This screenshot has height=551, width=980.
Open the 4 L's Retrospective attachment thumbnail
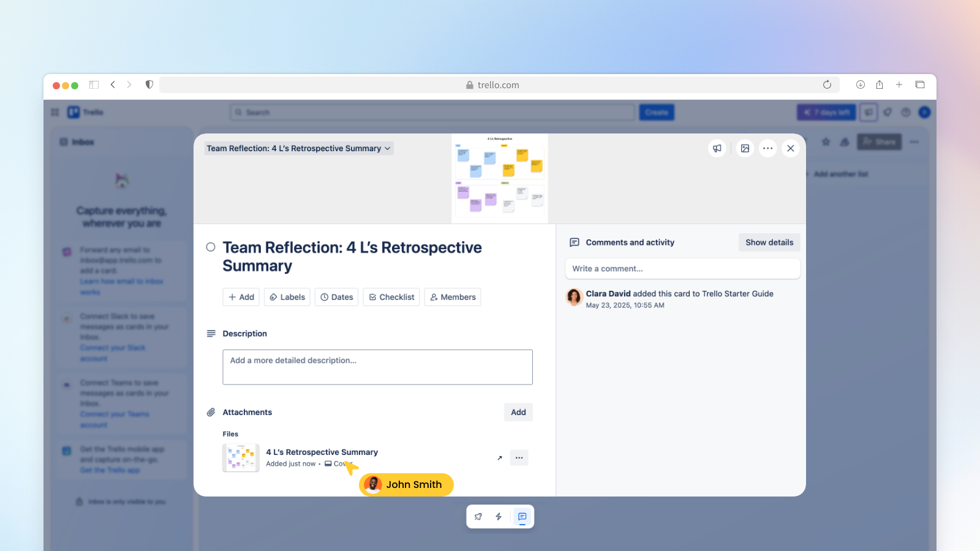tap(240, 457)
